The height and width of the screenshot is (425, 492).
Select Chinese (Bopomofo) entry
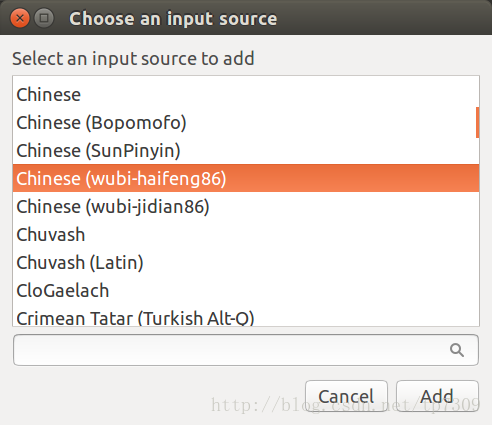click(x=246, y=122)
